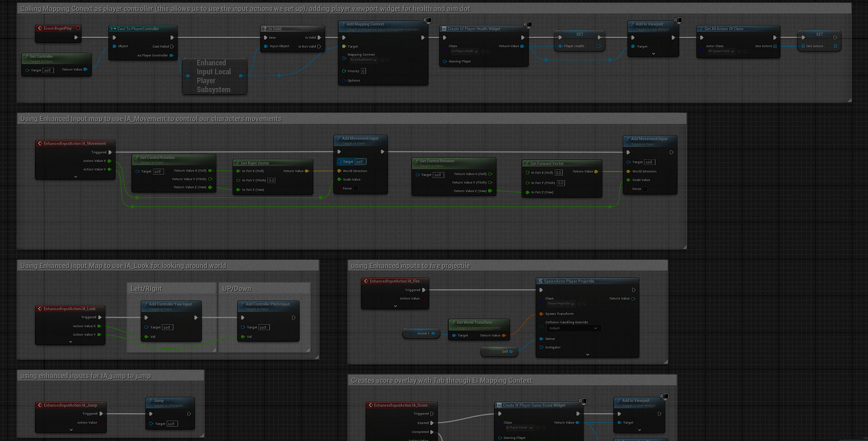Click the red delegate pin on Event BeginPlay

pyautogui.click(x=78, y=28)
